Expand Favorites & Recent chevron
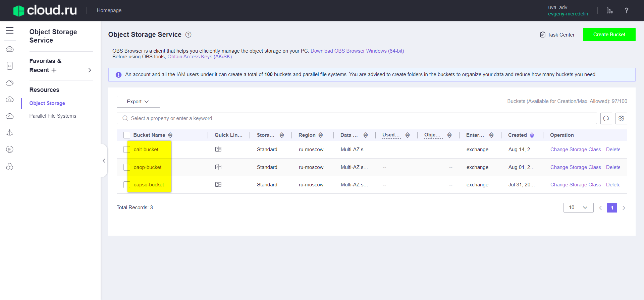Viewport: 644px width, 300px height. tap(90, 70)
